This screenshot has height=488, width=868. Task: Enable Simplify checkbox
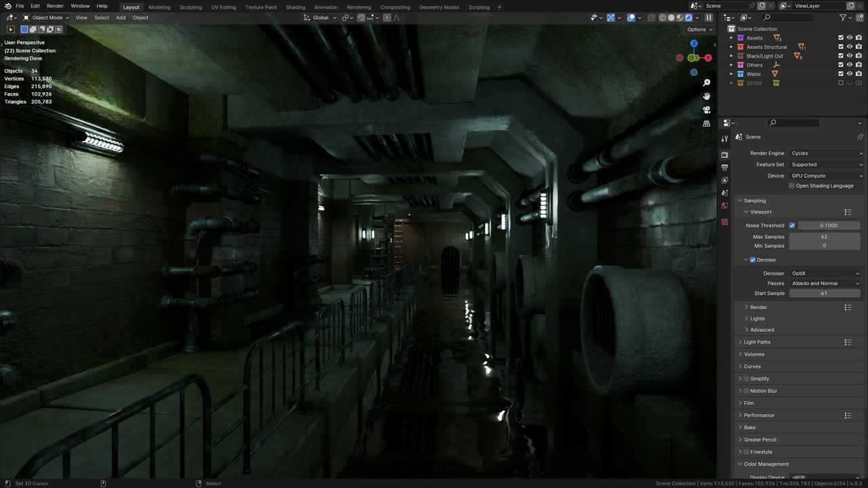pyautogui.click(x=747, y=379)
